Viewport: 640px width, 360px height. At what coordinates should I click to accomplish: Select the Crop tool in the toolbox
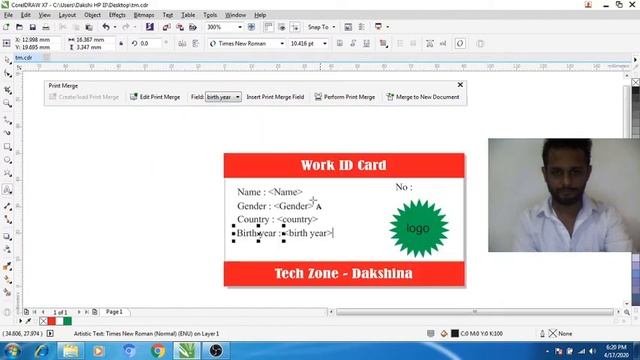[7, 89]
